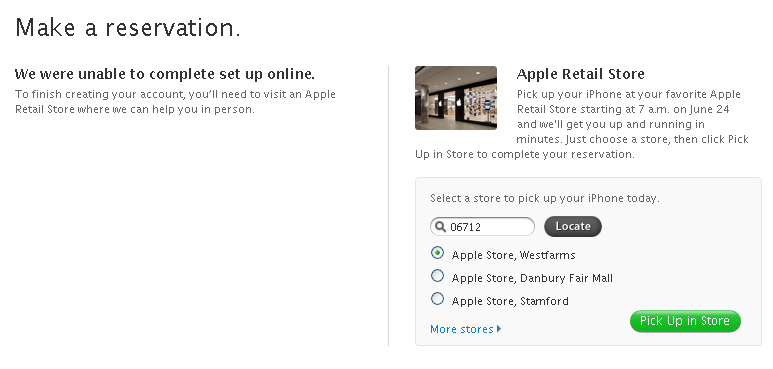Image resolution: width=773 pixels, height=369 pixels.
Task: Choose the Danbury Fair Mall radio button
Action: pos(437,276)
